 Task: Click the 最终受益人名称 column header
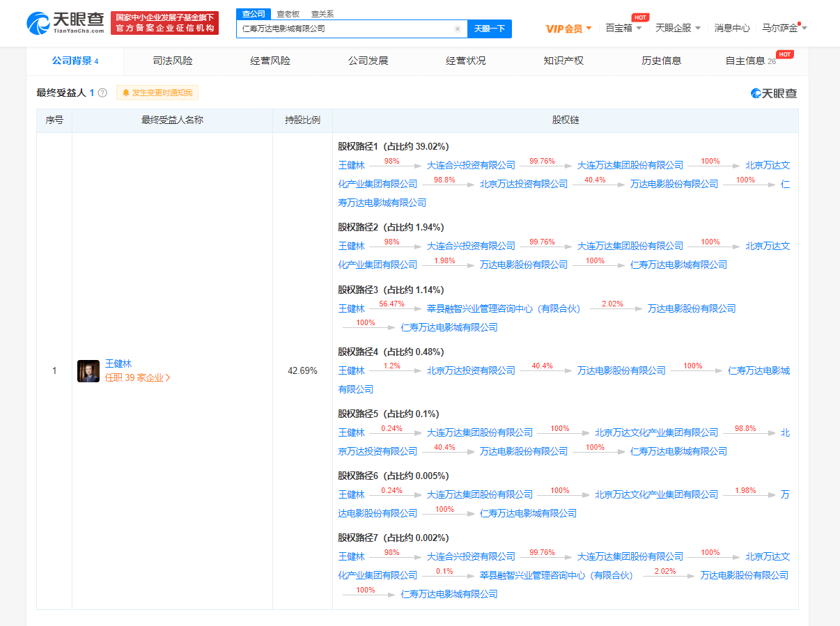click(x=172, y=120)
